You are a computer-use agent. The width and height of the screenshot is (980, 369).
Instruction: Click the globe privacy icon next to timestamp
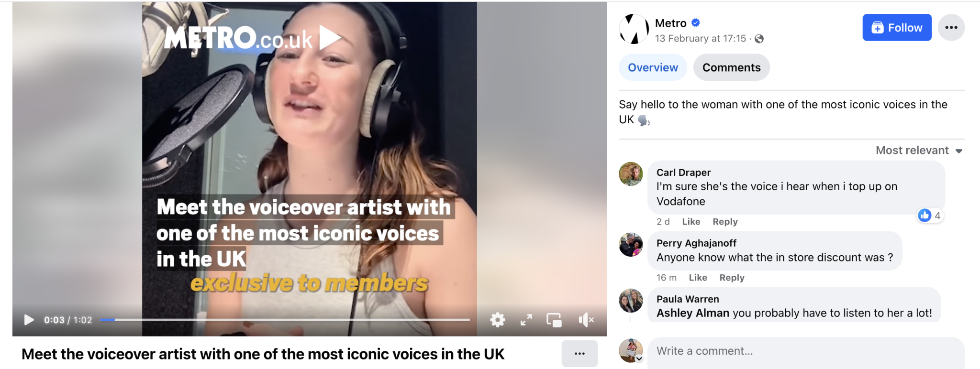click(x=758, y=39)
